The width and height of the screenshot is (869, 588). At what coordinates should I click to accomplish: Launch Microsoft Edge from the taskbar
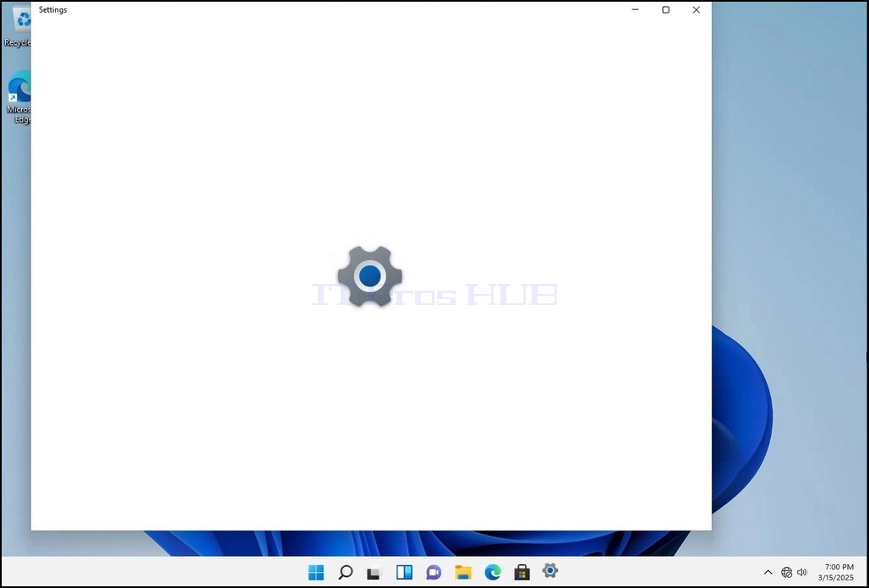[492, 572]
